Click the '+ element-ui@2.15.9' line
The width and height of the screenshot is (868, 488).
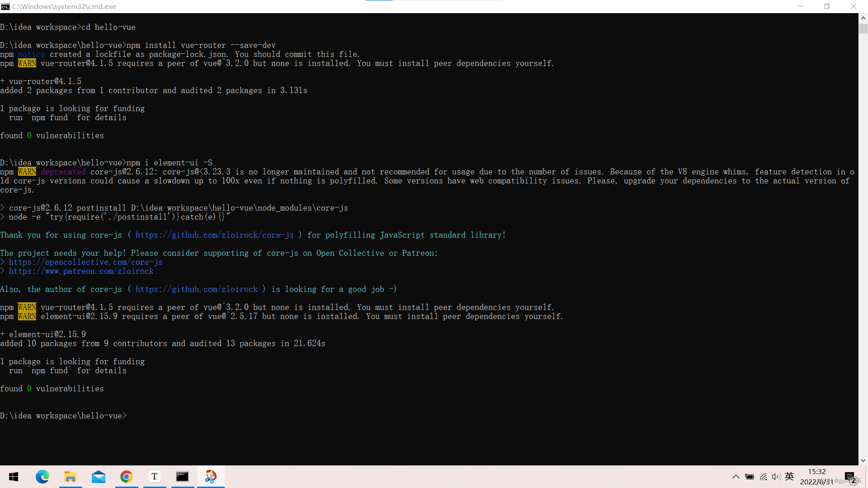(x=43, y=334)
